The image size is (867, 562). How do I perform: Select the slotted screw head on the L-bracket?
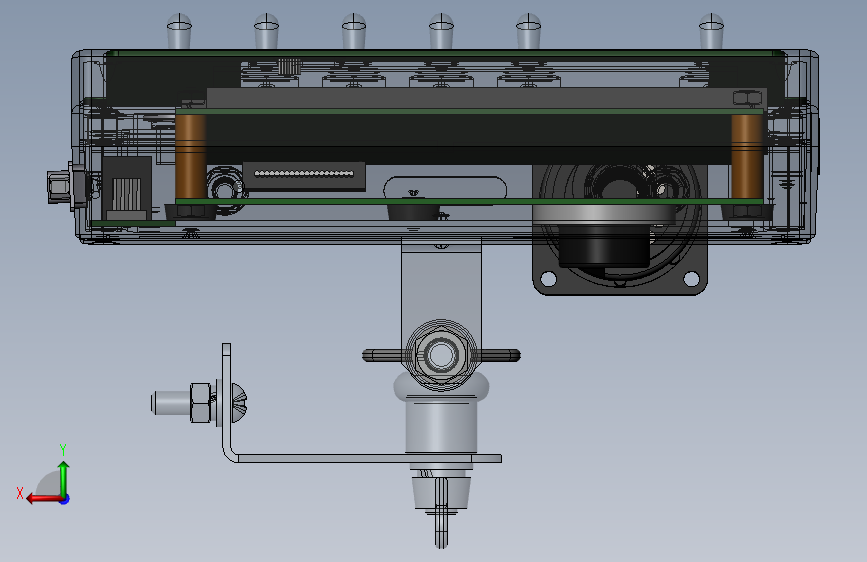point(238,403)
